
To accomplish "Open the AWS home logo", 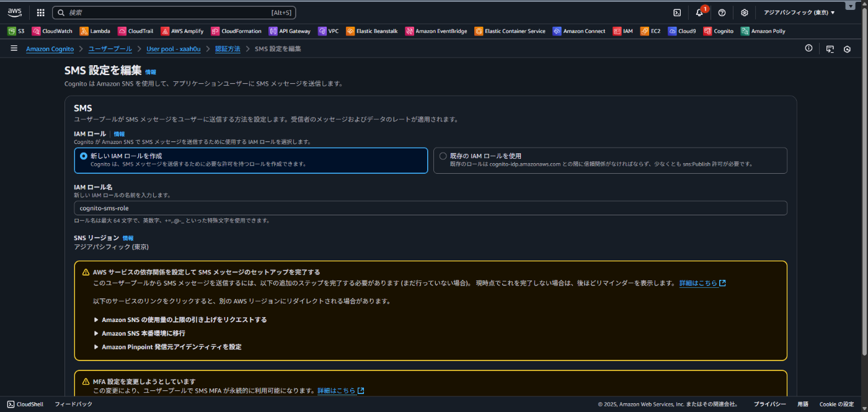I will tap(15, 12).
